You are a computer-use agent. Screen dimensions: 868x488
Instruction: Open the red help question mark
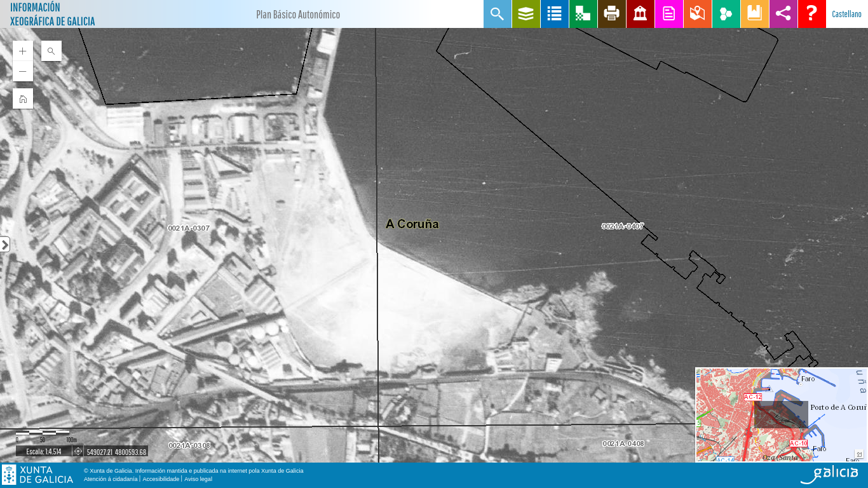[x=812, y=14]
